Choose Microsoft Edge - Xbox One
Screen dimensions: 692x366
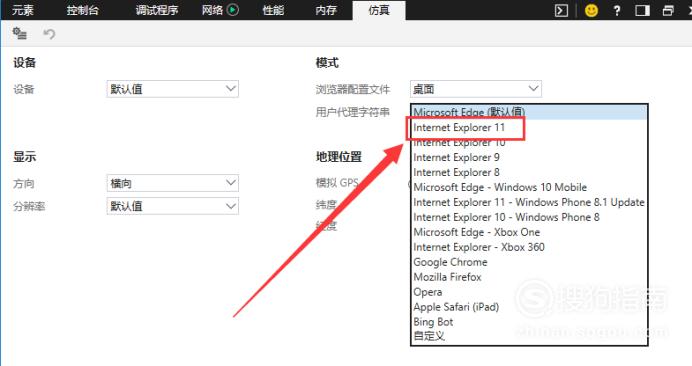click(529, 232)
